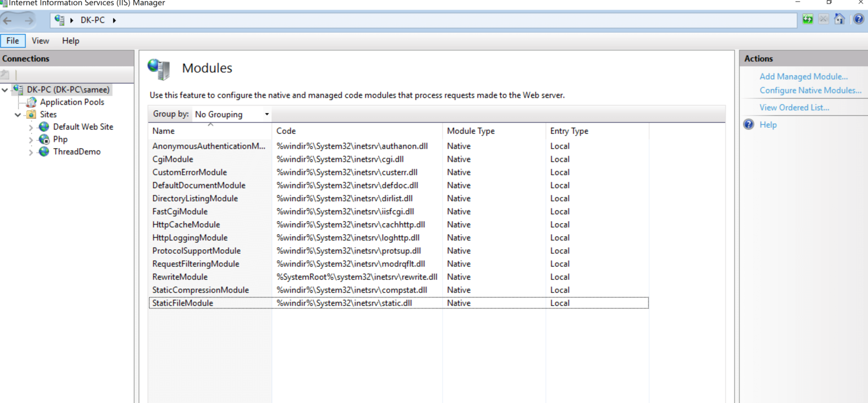
Task: Click Configure Native Modules link
Action: click(x=810, y=90)
